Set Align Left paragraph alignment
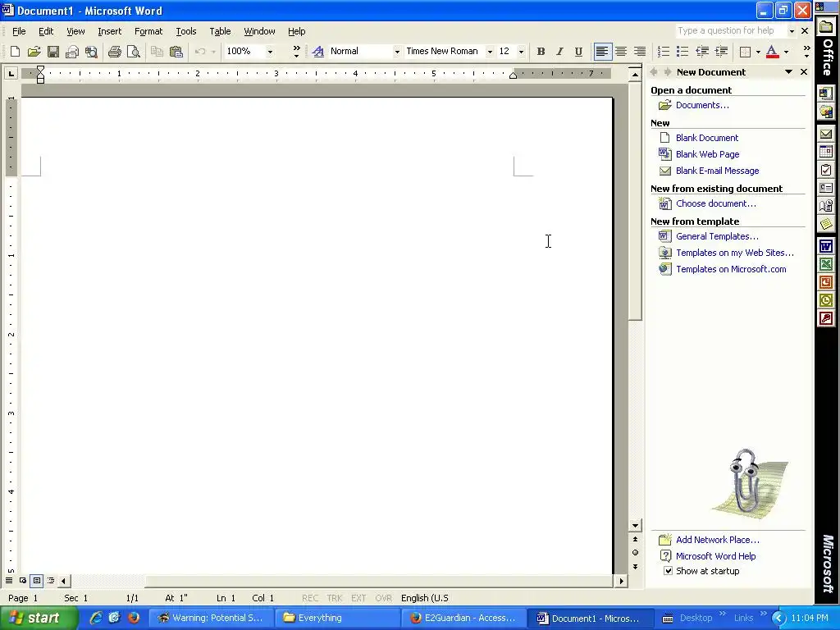 [x=602, y=52]
